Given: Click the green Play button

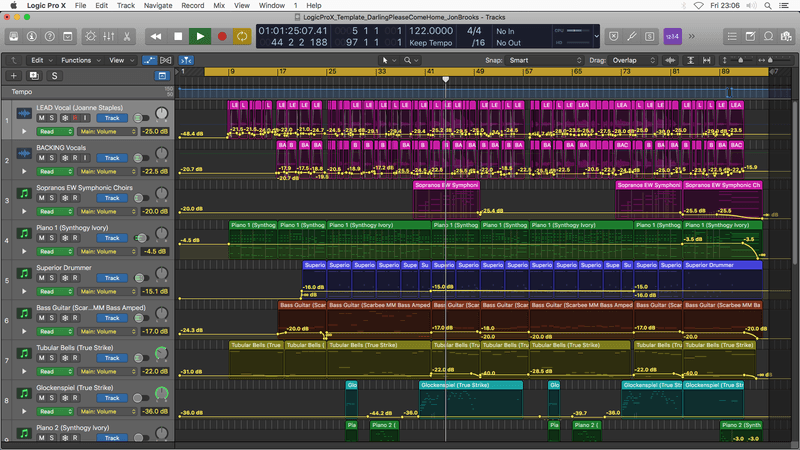Looking at the screenshot, I should [200, 36].
